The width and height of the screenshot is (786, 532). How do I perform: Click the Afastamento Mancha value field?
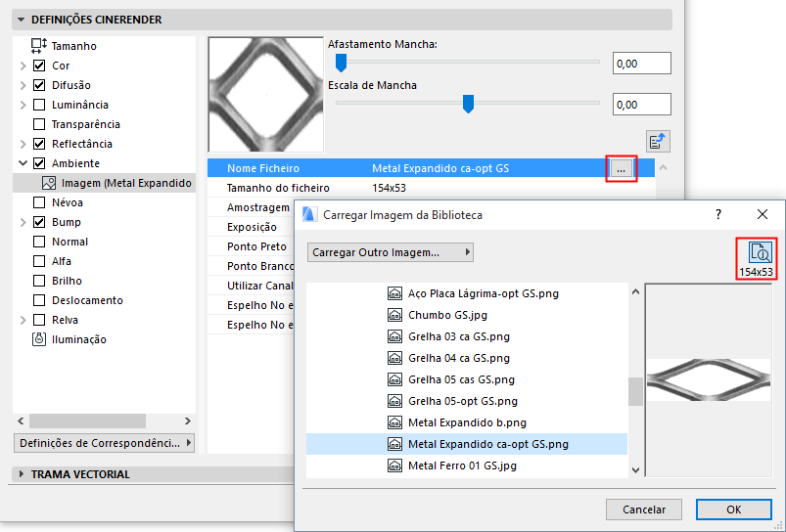(x=641, y=64)
